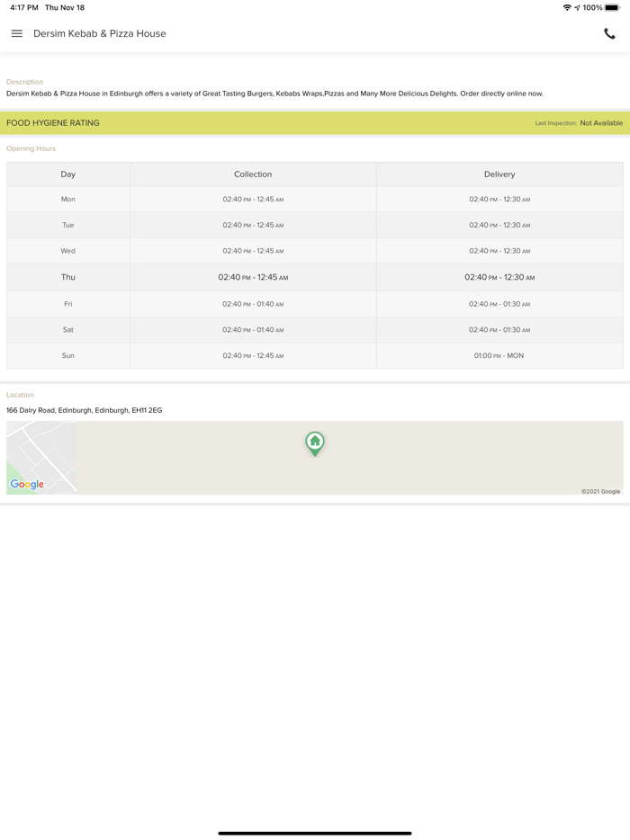Tap Monday delivery hours cell
Image resolution: width=630 pixels, height=840 pixels.
tap(499, 200)
